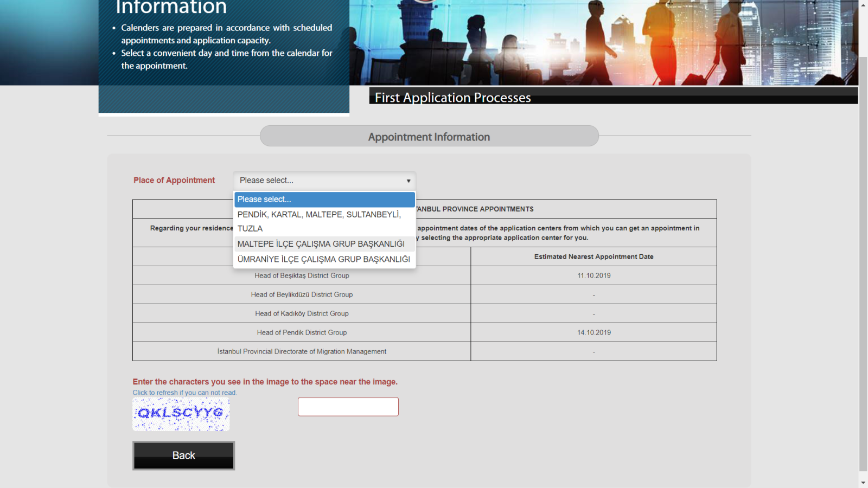The height and width of the screenshot is (488, 868).
Task: Refresh the captcha via 'Click to refresh' link
Action: tap(184, 393)
